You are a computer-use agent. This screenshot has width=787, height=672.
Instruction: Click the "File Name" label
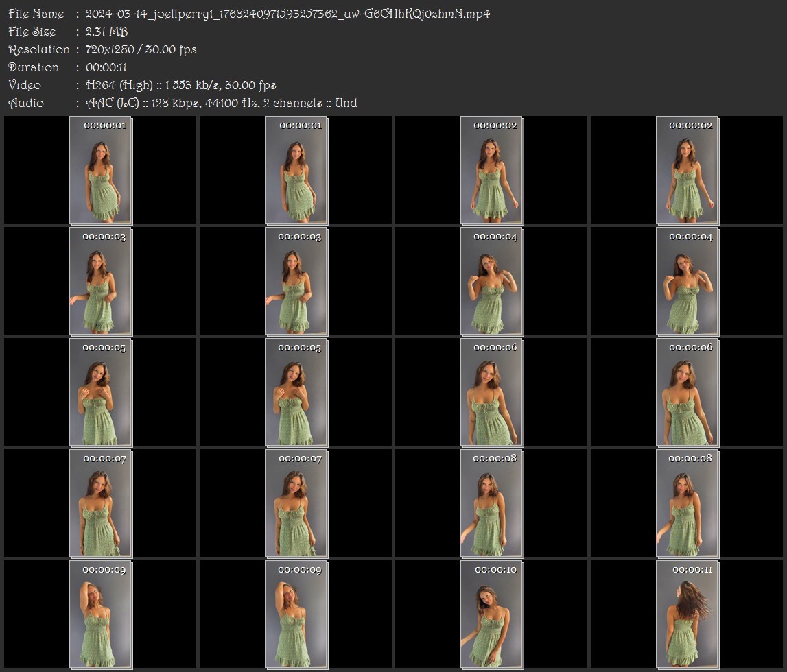pyautogui.click(x=36, y=14)
